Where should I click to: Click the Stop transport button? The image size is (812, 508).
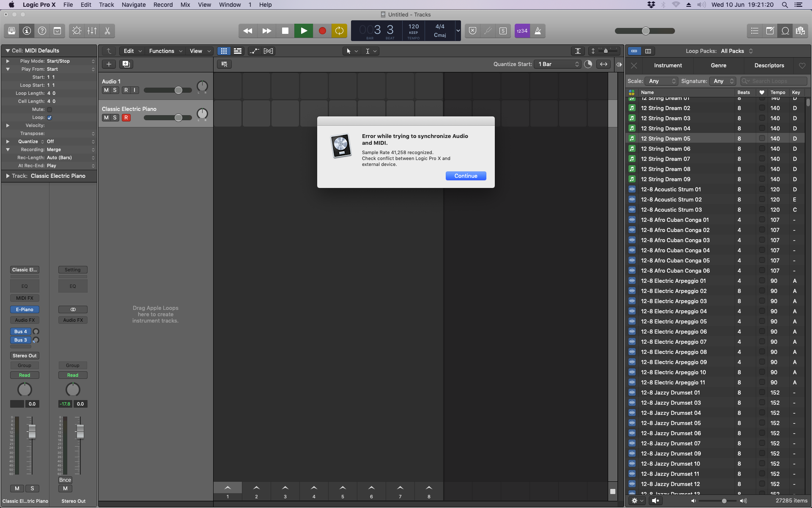pyautogui.click(x=285, y=31)
